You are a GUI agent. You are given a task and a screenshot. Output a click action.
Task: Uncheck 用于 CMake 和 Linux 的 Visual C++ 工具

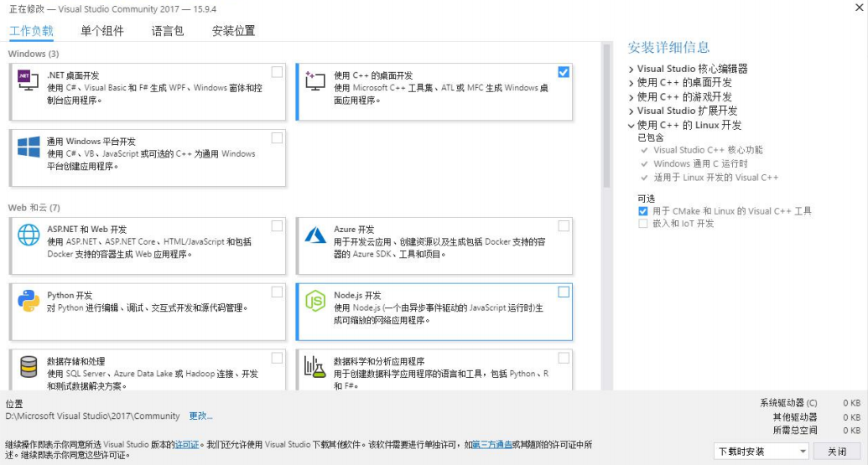point(642,210)
